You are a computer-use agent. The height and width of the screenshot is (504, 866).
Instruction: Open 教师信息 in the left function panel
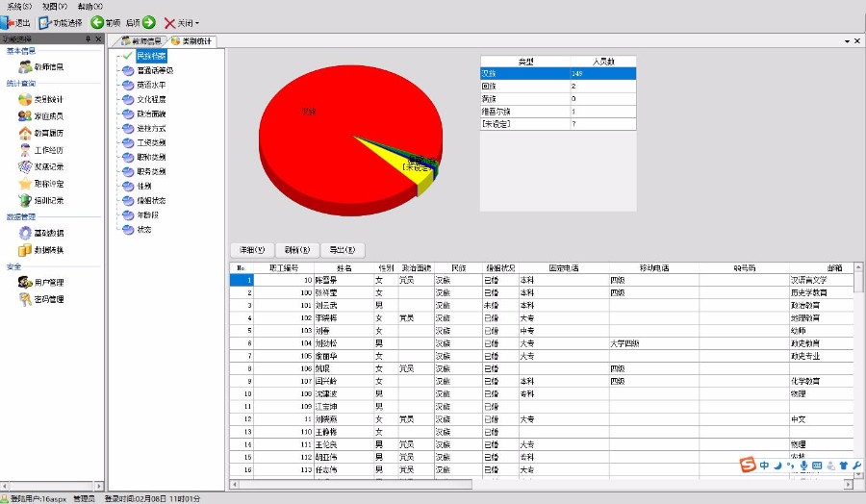pos(40,66)
